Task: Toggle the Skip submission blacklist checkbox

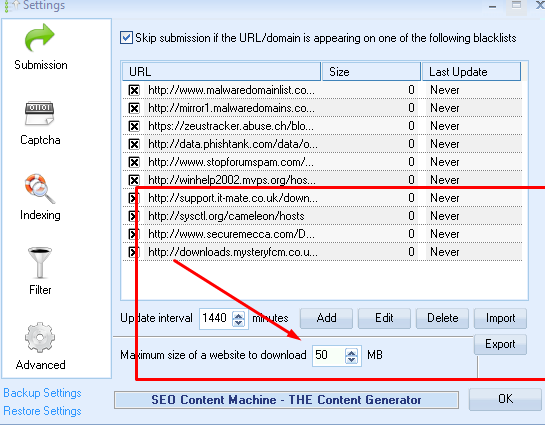Action: point(126,38)
